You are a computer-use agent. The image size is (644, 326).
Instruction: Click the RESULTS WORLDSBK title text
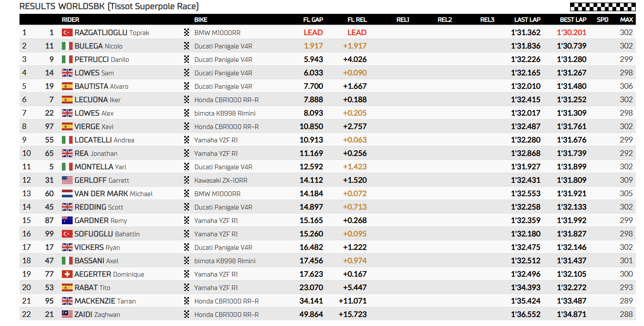[x=109, y=6]
